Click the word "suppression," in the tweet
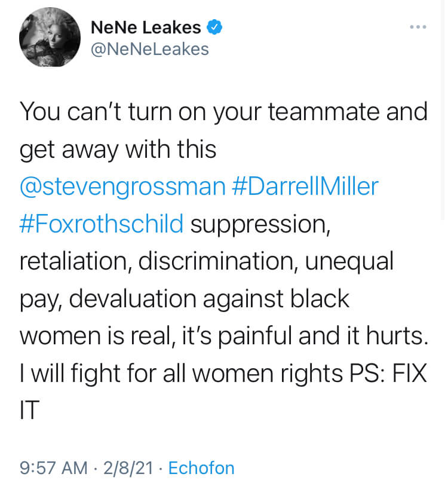The image size is (448, 486). (260, 225)
